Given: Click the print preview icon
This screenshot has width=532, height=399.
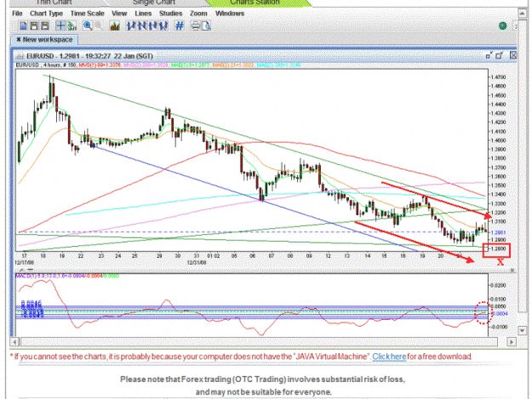Looking at the screenshot, I should tap(206, 26).
